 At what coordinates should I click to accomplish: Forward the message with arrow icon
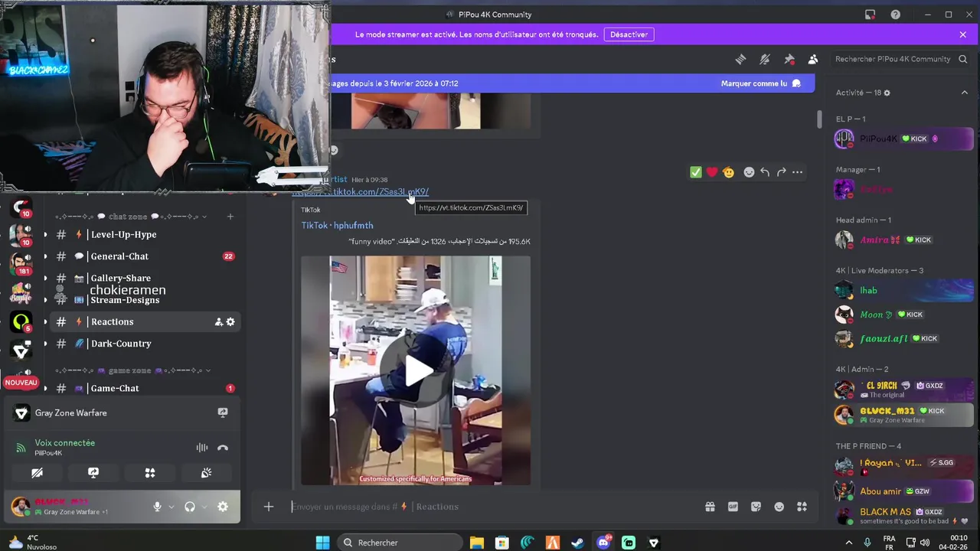coord(781,172)
